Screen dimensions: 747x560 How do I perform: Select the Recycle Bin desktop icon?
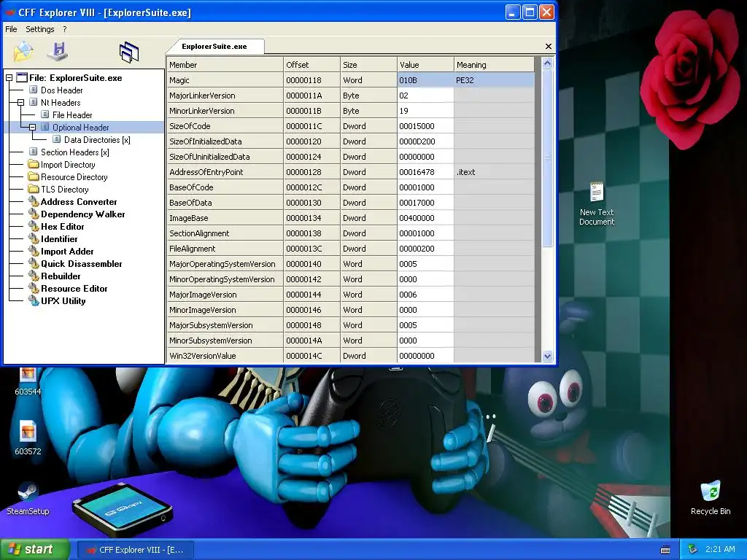pos(711,498)
